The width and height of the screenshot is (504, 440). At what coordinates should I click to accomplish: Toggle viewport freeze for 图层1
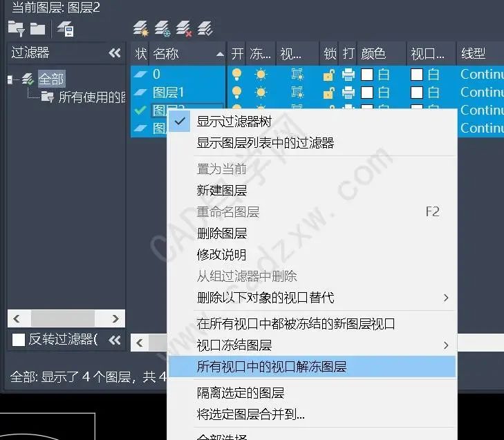tap(297, 93)
